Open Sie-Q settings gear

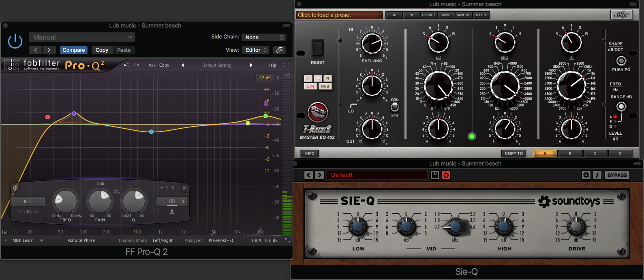[586, 175]
